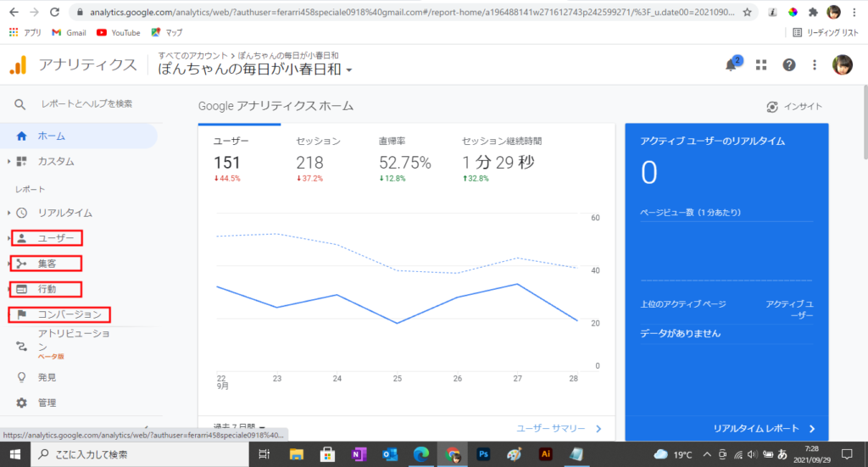Image resolution: width=868 pixels, height=467 pixels.
Task: Open the リアルタイム レポート chevron arrow
Action: click(x=812, y=428)
